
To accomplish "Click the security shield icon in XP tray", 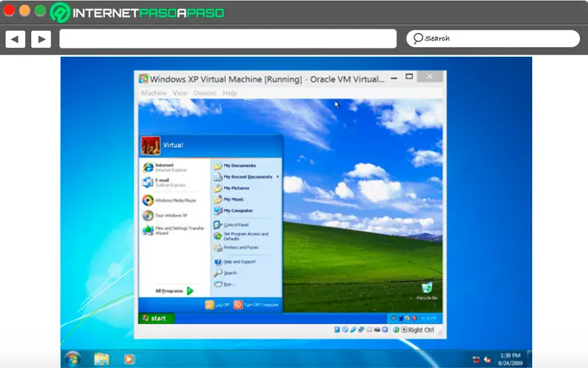I will click(393, 318).
